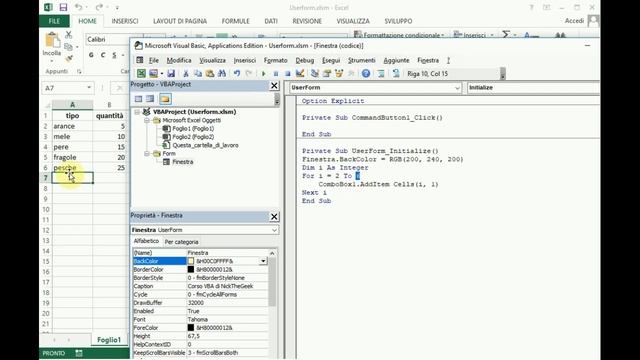Click the blue Help question mark icon

(366, 73)
